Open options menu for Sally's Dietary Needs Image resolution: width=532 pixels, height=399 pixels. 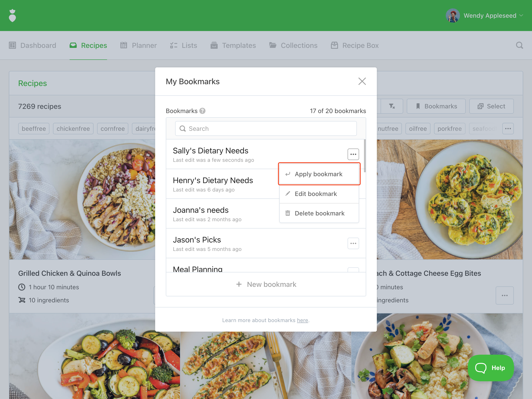coord(353,154)
